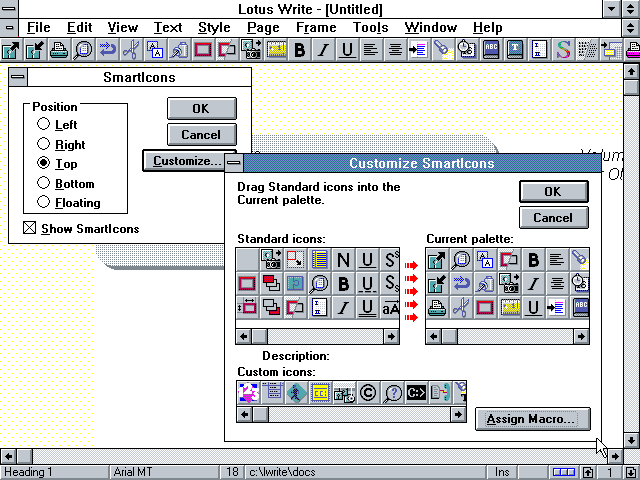Choose the Right position radio button
The width and height of the screenshot is (640, 480).
(x=43, y=144)
